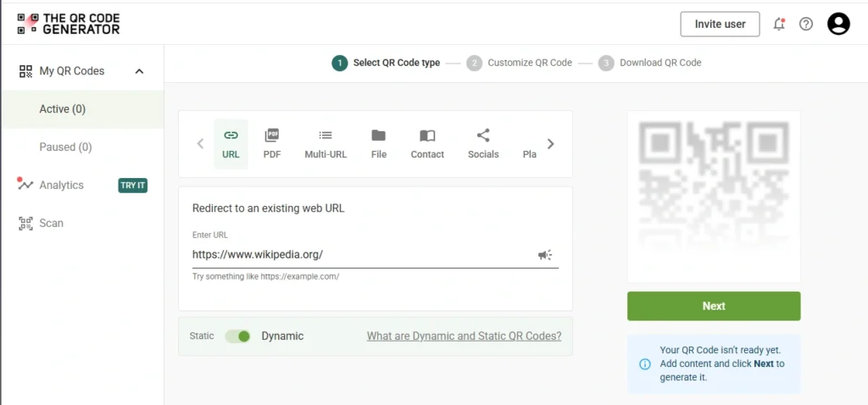
Task: Click the info icon in the notice box
Action: 645,364
